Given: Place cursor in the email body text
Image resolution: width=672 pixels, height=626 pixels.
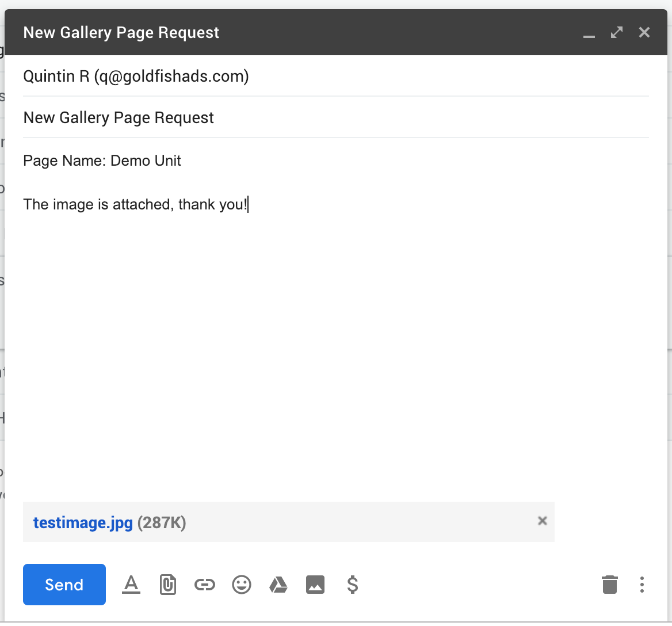Looking at the screenshot, I should point(135,204).
